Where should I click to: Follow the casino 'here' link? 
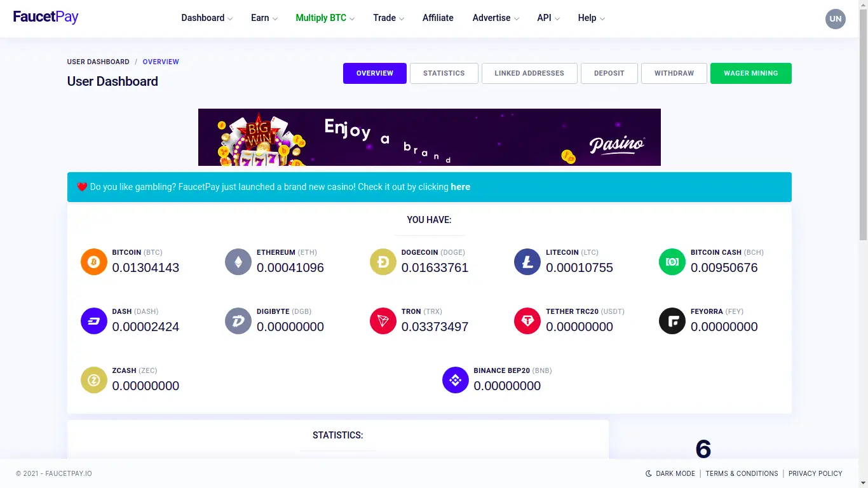[460, 187]
